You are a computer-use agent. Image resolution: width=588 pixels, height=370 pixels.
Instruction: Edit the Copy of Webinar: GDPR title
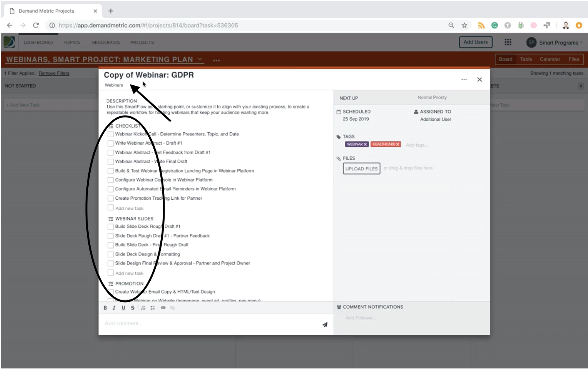pyautogui.click(x=149, y=75)
